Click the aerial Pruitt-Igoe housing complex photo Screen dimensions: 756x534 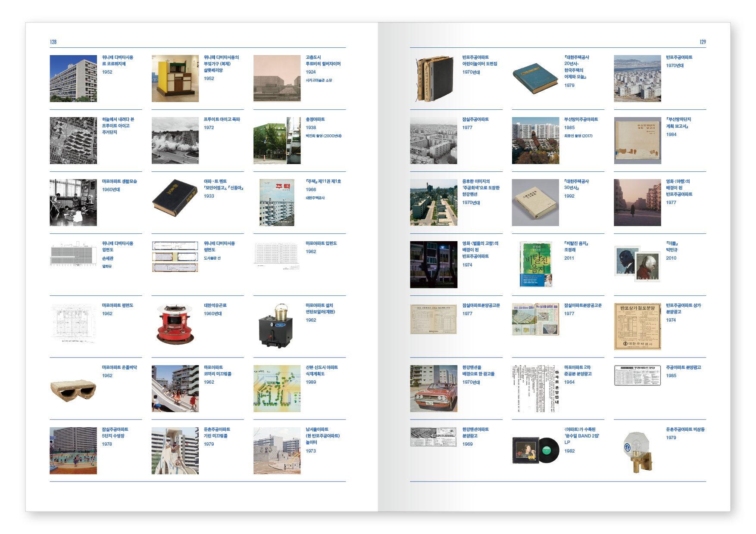pos(73,140)
